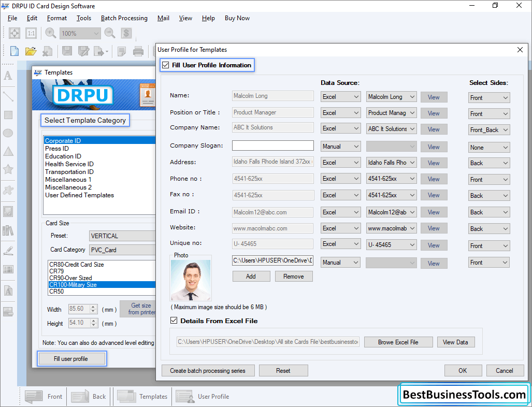Click the photo file path field
The width and height of the screenshot is (532, 407).
[x=273, y=260]
